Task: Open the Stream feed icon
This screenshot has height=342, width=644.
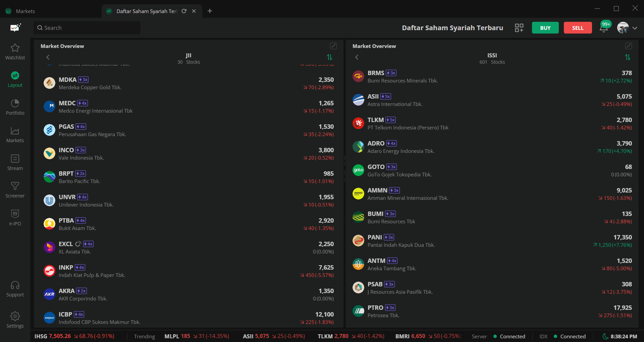Action: [15, 159]
